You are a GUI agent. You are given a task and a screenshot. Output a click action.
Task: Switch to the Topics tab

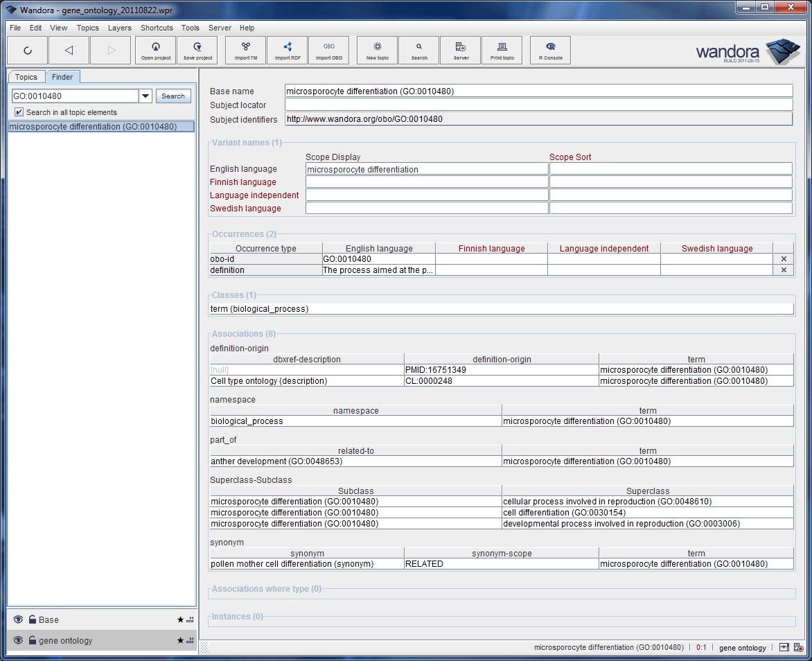coord(26,77)
